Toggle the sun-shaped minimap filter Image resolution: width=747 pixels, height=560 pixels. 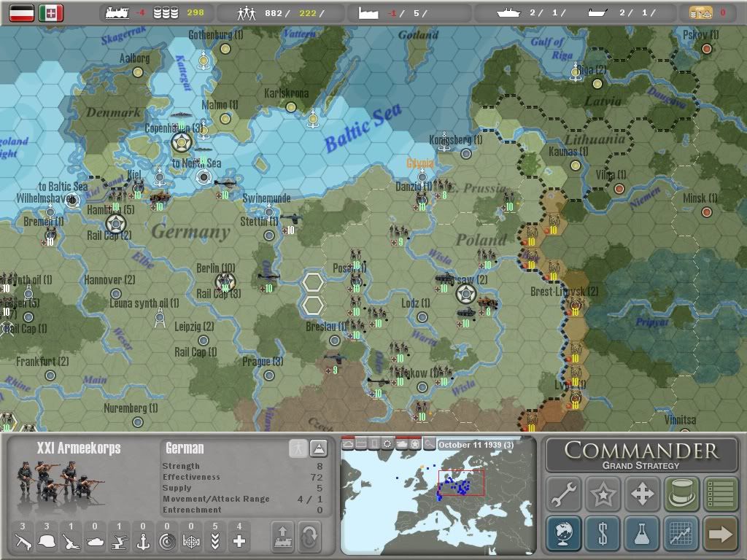(x=388, y=444)
